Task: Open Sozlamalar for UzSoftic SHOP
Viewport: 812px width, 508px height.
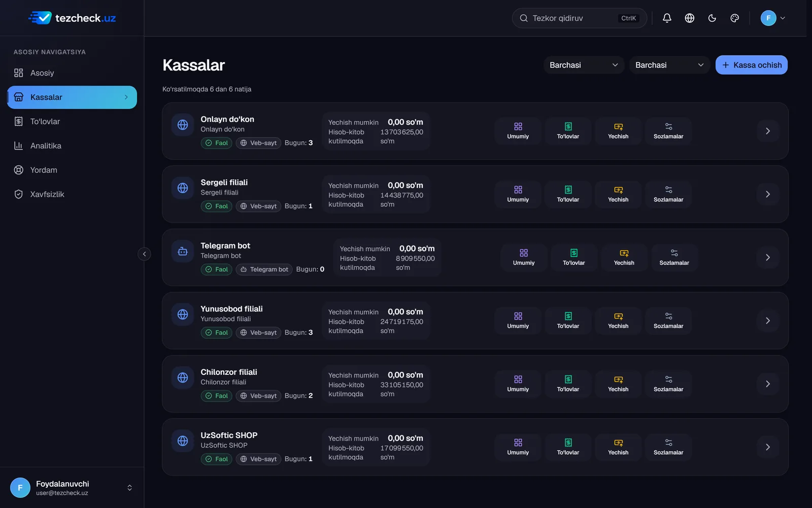Action: pyautogui.click(x=668, y=447)
